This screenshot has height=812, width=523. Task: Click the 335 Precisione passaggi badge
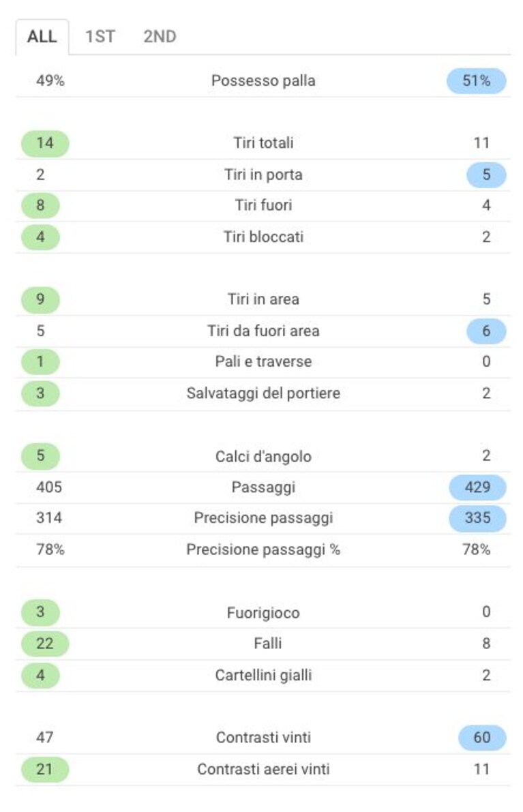[477, 518]
